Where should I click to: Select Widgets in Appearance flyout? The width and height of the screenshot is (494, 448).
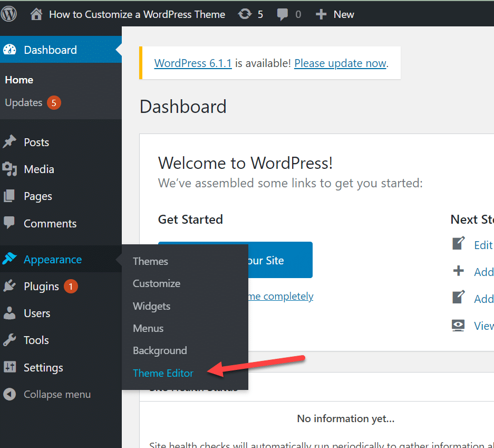(151, 306)
